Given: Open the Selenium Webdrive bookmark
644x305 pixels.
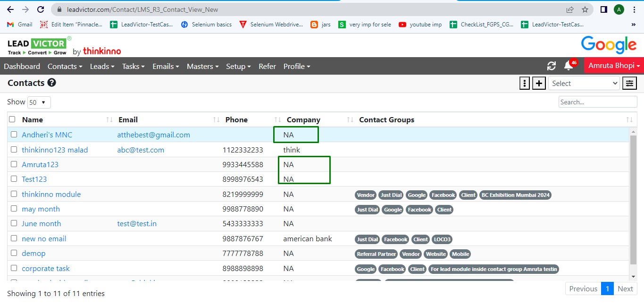Looking at the screenshot, I should 271,25.
